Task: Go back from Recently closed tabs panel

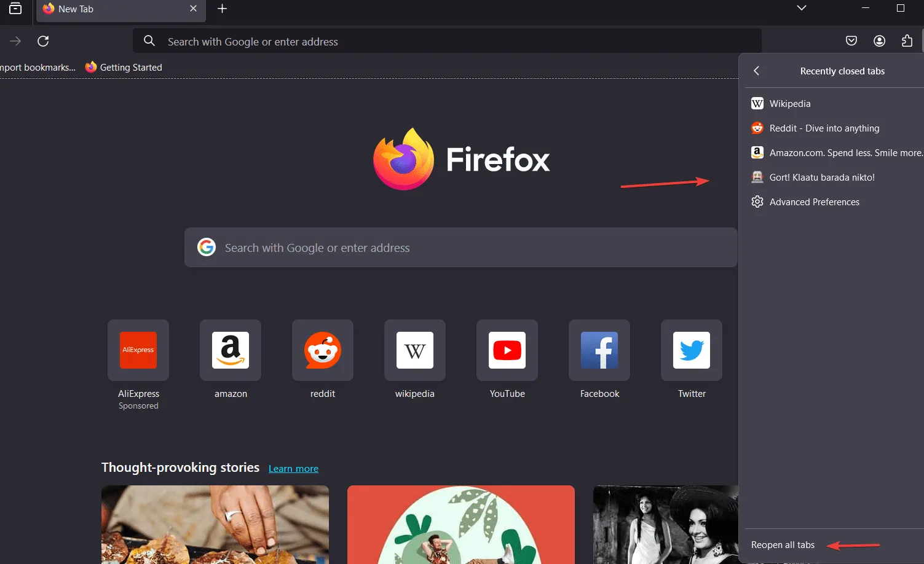Action: (x=757, y=71)
